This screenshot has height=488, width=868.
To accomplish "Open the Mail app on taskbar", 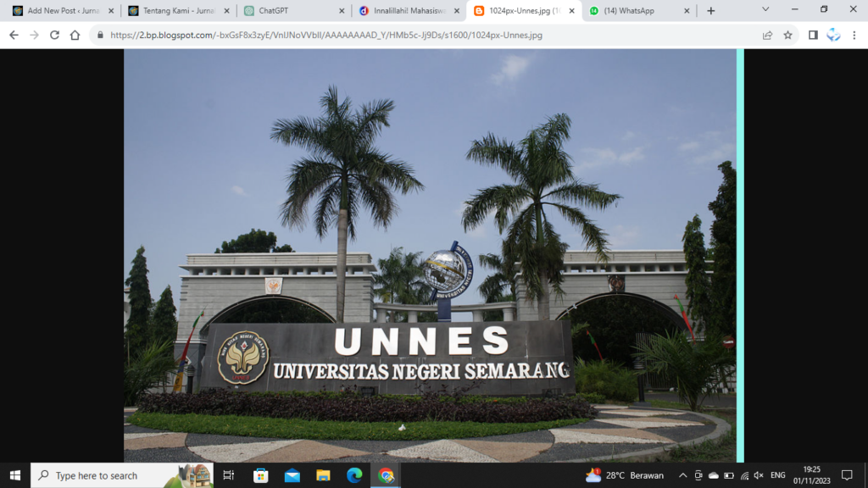I will pyautogui.click(x=292, y=475).
